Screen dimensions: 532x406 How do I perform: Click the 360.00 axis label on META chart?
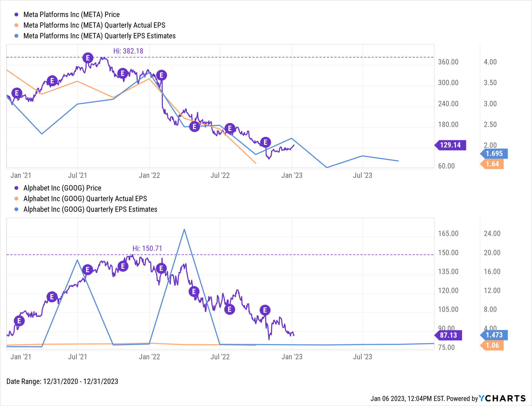pyautogui.click(x=448, y=62)
